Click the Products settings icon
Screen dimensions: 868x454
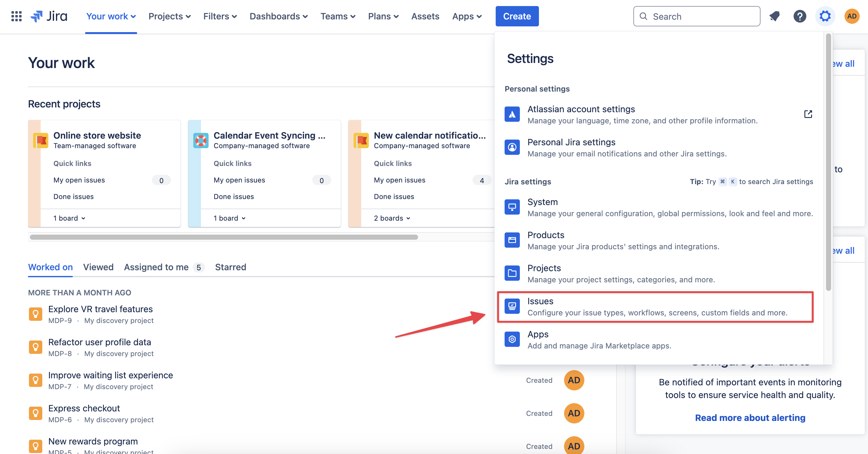tap(512, 240)
